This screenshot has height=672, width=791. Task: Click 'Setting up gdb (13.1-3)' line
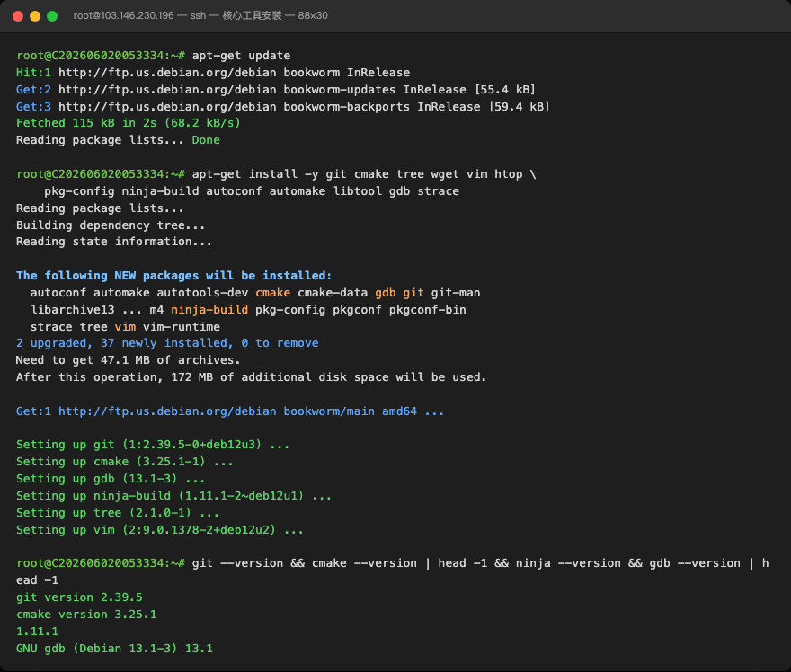[x=111, y=479]
